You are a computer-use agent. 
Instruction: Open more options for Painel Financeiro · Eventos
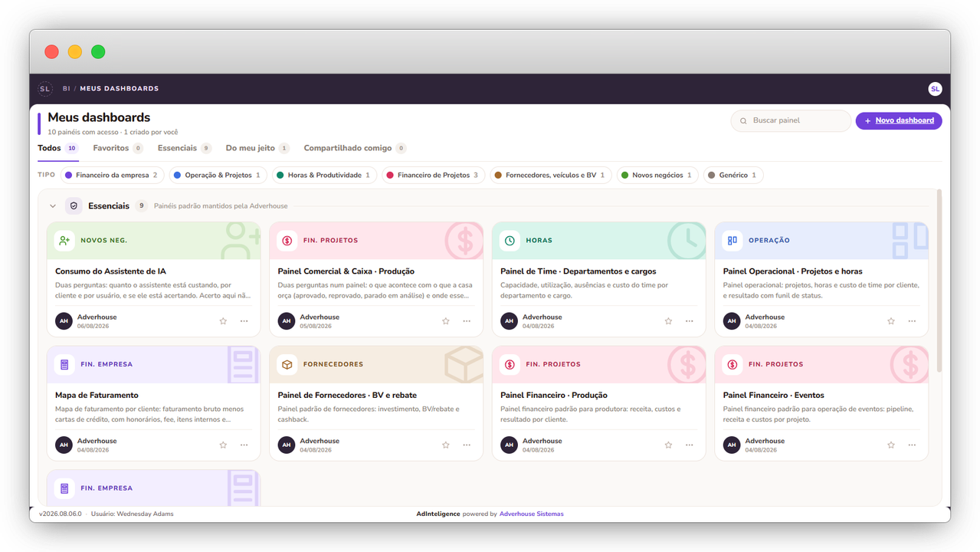tap(912, 445)
